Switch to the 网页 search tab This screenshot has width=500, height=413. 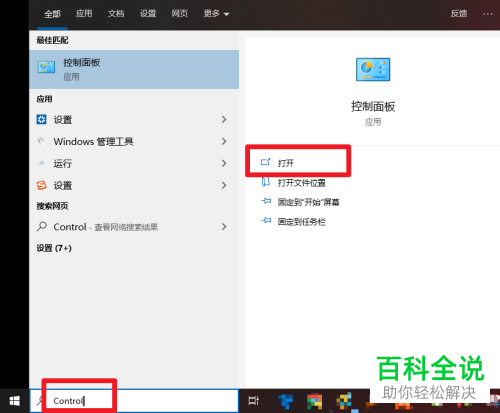[x=180, y=14]
